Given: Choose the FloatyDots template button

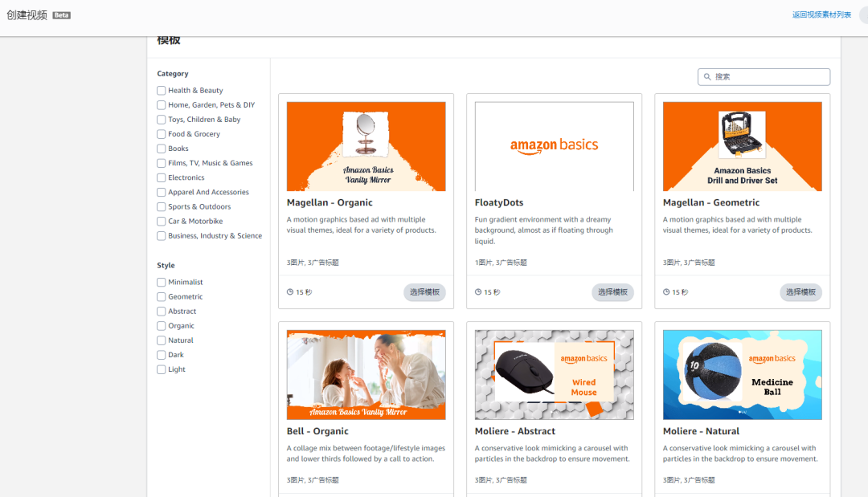Looking at the screenshot, I should [x=612, y=292].
